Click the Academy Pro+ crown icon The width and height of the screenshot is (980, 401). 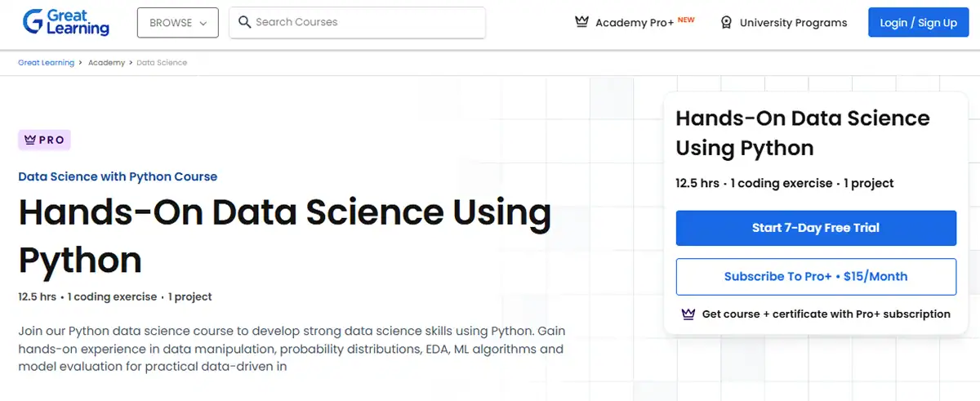tap(581, 23)
